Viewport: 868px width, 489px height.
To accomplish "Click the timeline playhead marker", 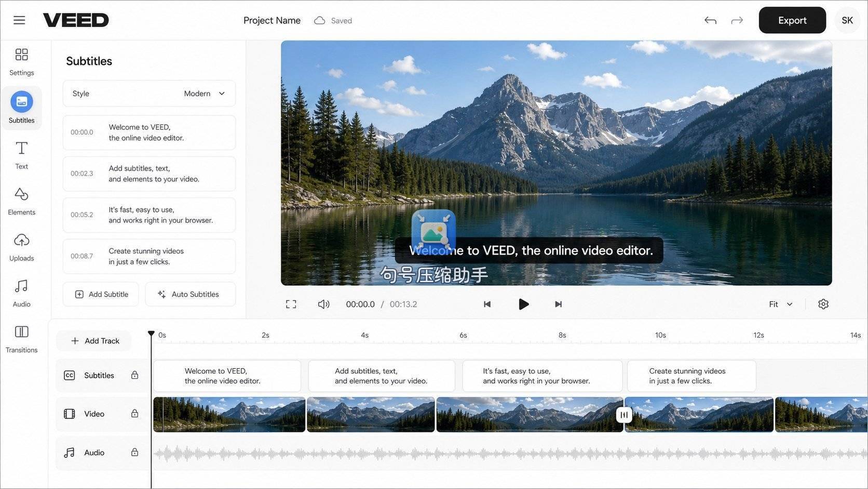I will [151, 334].
